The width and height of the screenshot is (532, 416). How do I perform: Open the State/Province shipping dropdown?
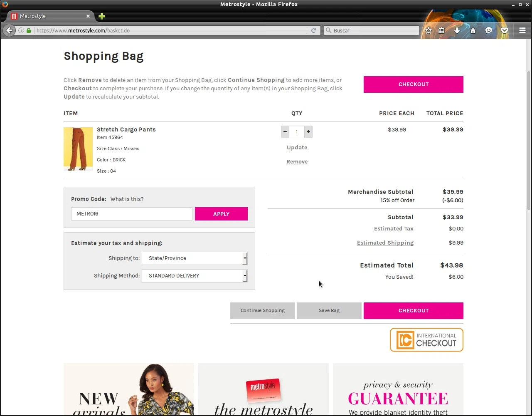point(195,258)
